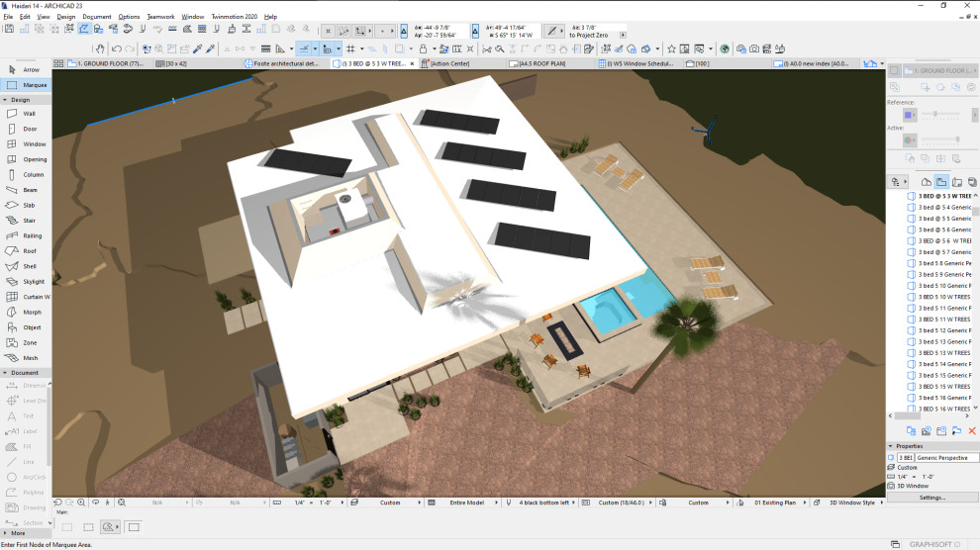
Task: Close the 3 BED S 3 W TREE tab
Action: 412,63
